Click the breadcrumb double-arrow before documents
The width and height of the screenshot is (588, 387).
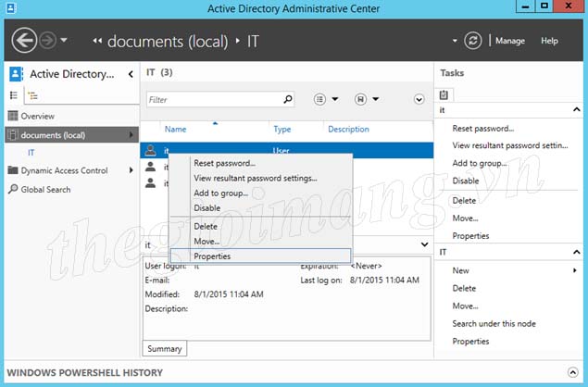97,41
